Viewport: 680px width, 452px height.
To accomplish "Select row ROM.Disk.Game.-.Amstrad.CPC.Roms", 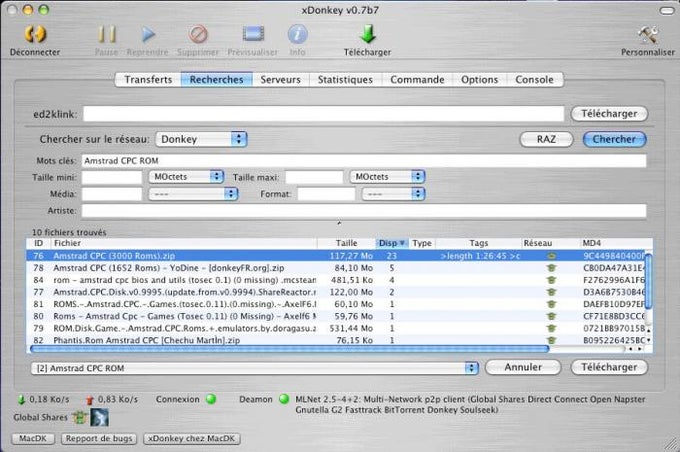I will (x=336, y=328).
